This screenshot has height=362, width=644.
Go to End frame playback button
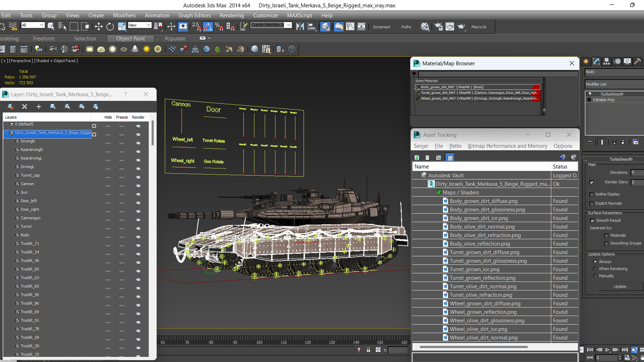[625, 350]
